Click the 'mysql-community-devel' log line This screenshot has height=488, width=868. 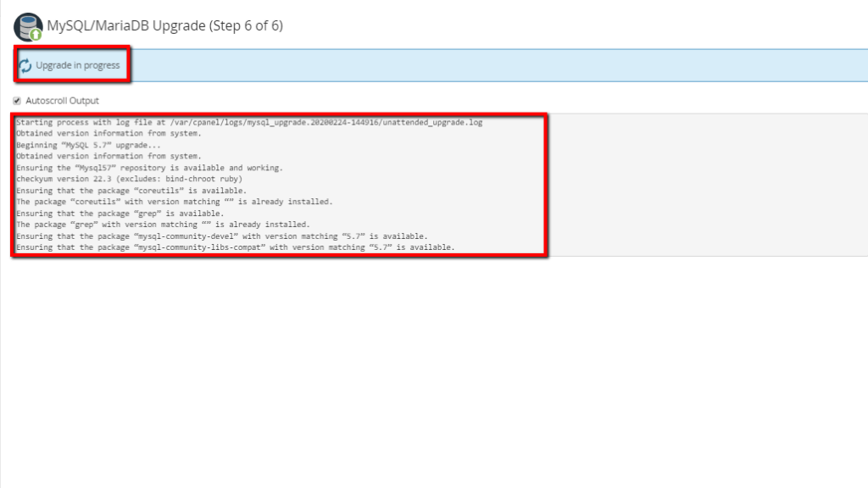pos(222,236)
